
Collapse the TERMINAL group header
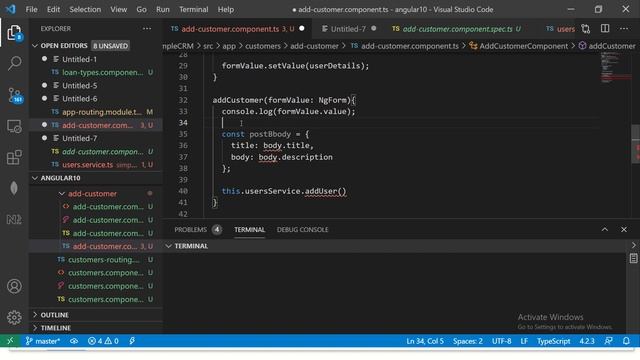pyautogui.click(x=168, y=246)
